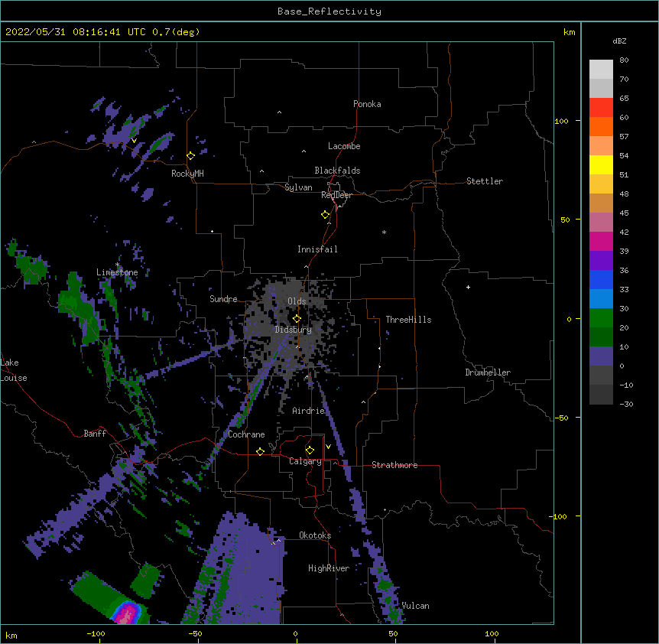659x644 pixels.
Task: Click the Ponoka city label
Action: (x=367, y=104)
